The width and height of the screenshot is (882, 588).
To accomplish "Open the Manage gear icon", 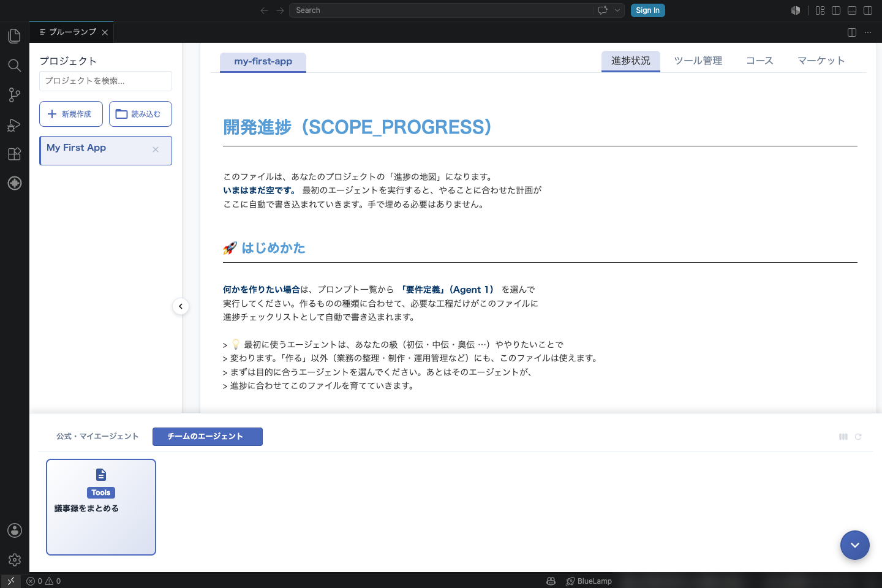I will click(15, 560).
